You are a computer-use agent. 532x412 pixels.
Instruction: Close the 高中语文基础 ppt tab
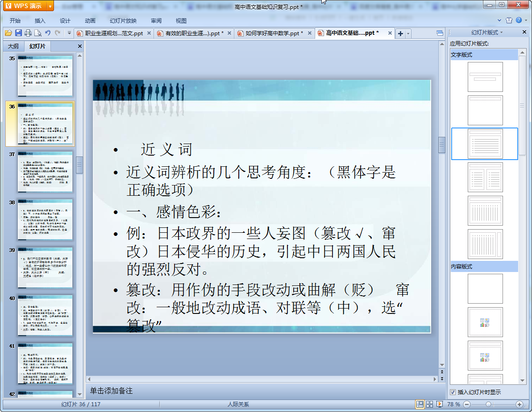(390, 33)
